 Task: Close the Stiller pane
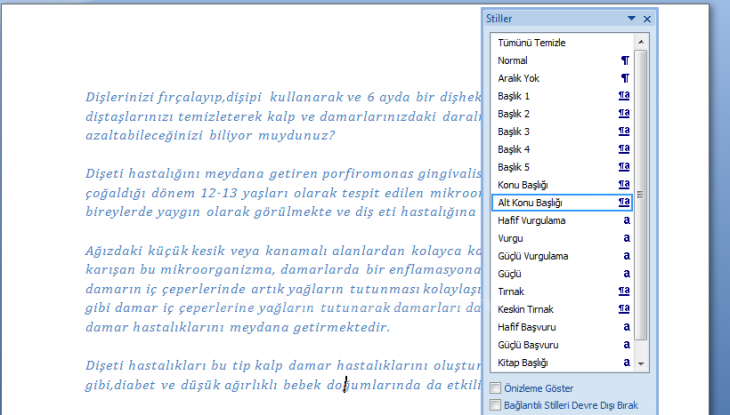click(647, 19)
